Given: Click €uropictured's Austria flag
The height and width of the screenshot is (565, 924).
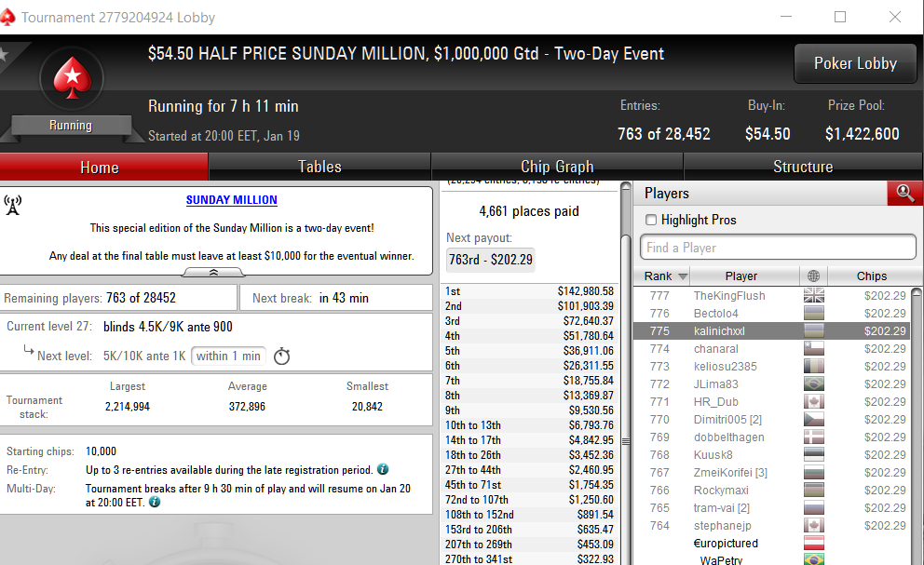Looking at the screenshot, I should [x=814, y=544].
